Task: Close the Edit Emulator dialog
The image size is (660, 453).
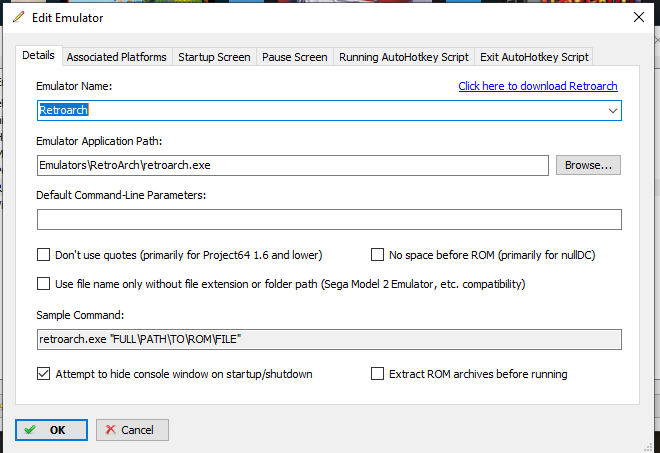Action: tap(637, 17)
